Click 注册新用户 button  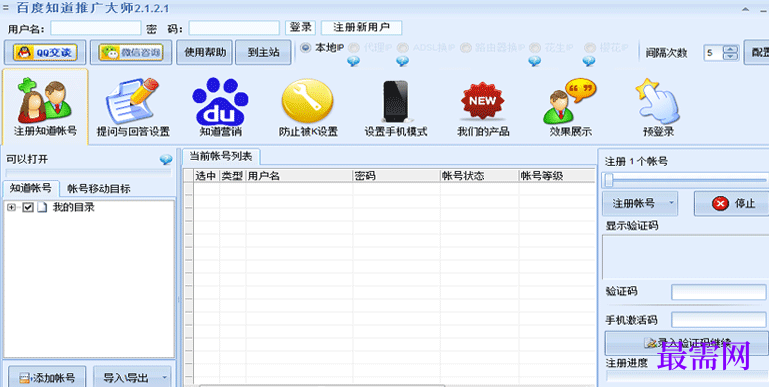(361, 27)
